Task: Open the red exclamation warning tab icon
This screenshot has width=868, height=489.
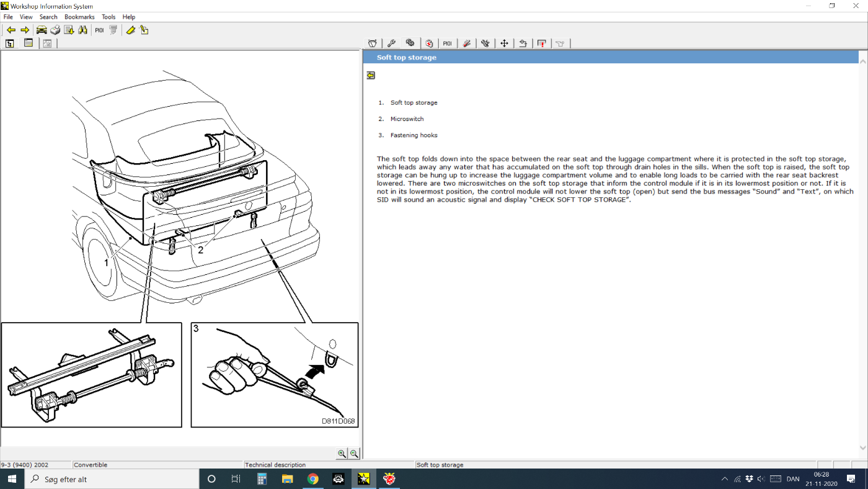Action: click(x=542, y=43)
